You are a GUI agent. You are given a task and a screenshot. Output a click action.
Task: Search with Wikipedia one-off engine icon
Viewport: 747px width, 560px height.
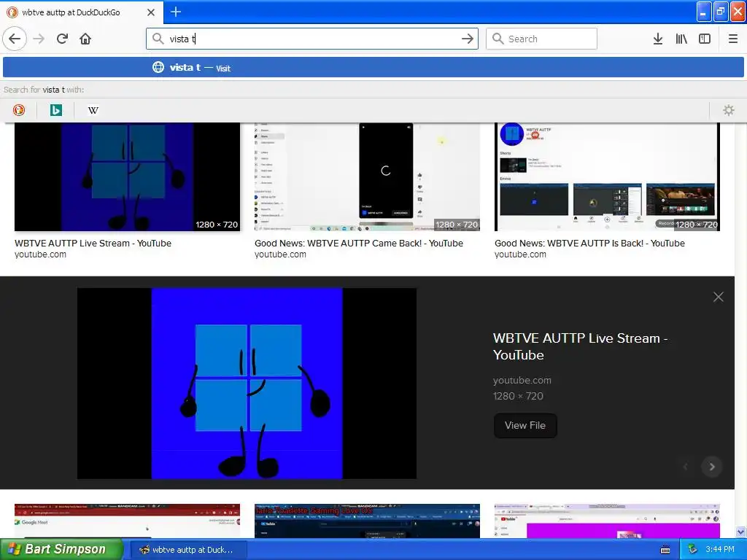click(x=93, y=110)
